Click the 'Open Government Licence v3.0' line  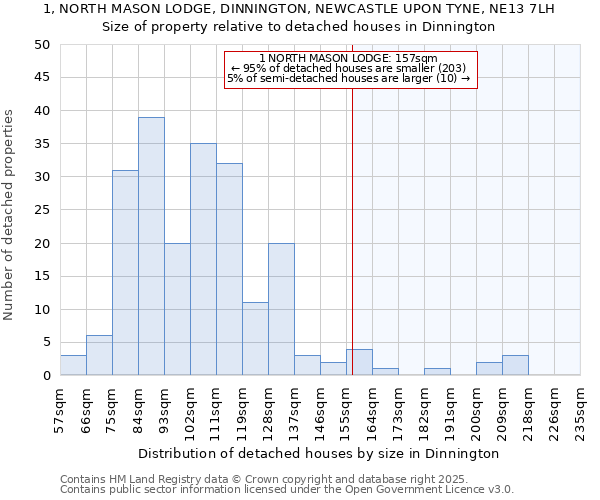(287, 489)
